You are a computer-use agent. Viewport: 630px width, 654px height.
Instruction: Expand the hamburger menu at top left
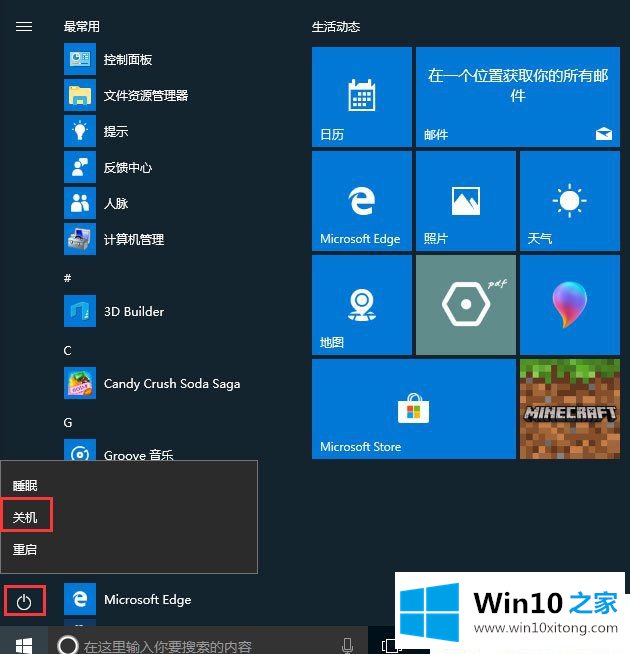click(x=24, y=27)
